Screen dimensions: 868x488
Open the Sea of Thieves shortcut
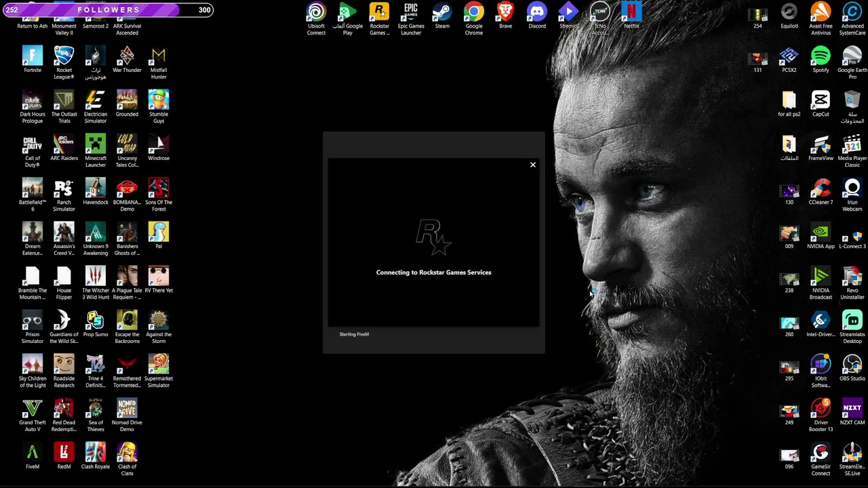pyautogui.click(x=96, y=415)
